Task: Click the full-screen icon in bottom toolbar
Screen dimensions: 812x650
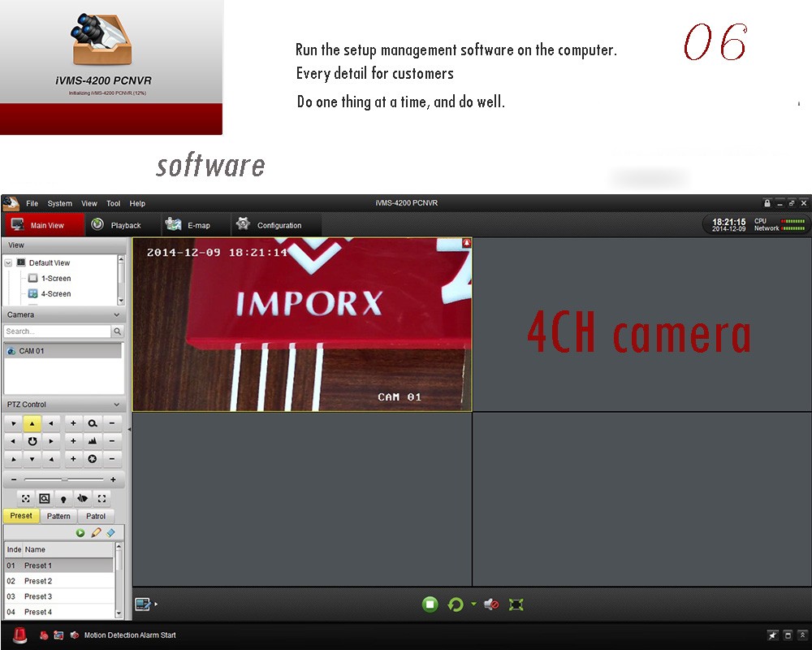Action: coord(516,604)
